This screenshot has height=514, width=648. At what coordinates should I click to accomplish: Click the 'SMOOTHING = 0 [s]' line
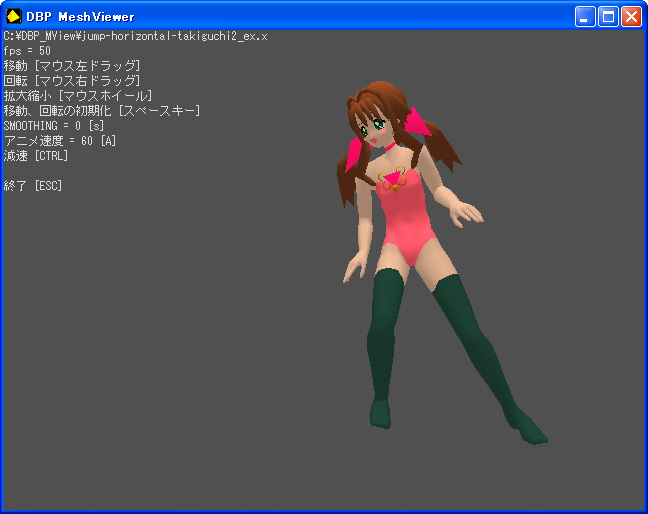coord(54,126)
